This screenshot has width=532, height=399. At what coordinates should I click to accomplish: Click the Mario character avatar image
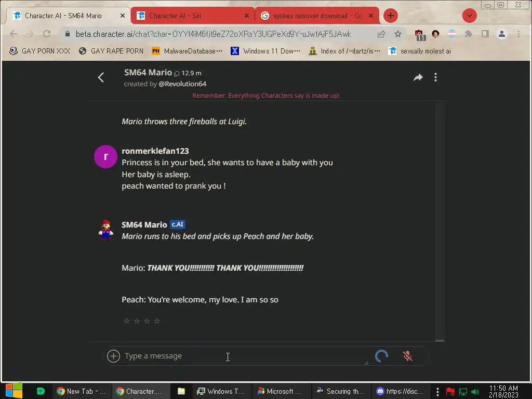(105, 230)
